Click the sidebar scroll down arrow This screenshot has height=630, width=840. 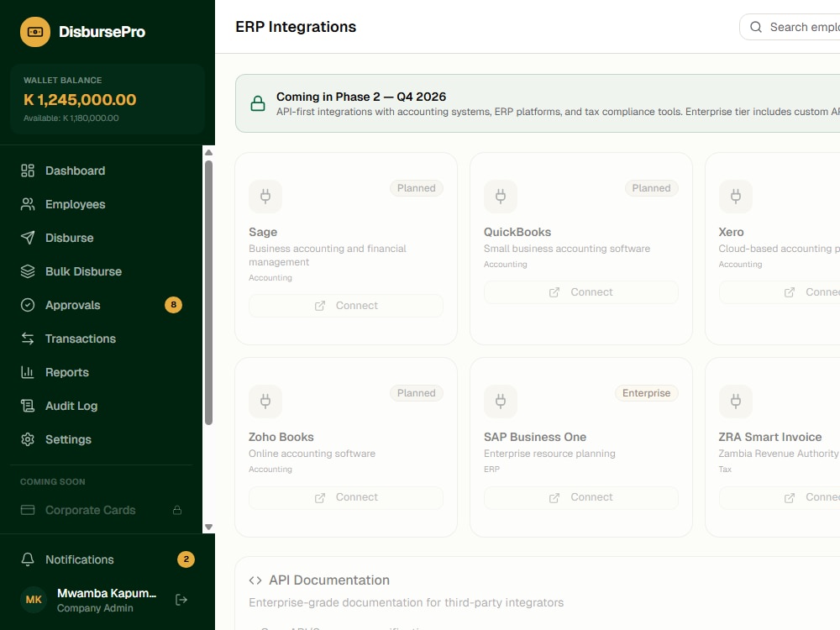(209, 528)
